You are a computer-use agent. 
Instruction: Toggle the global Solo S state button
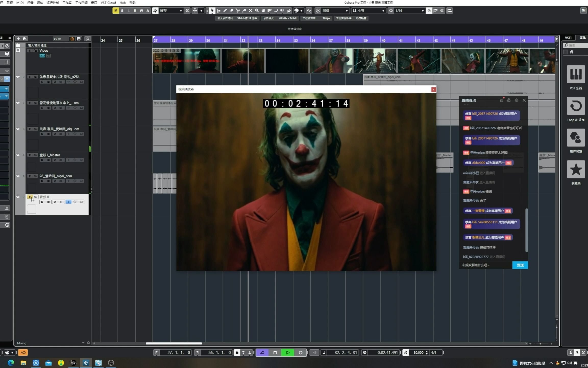[x=122, y=10]
